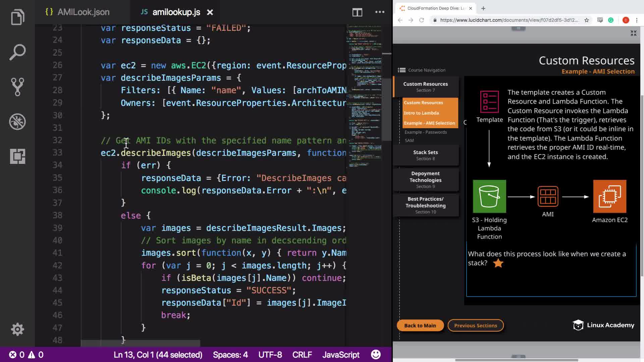Click the Back to Main button
The width and height of the screenshot is (644, 362).
(x=420, y=325)
